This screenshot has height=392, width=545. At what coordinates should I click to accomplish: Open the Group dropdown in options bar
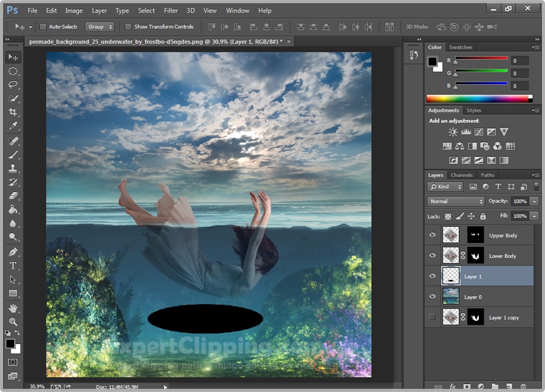pyautogui.click(x=100, y=27)
